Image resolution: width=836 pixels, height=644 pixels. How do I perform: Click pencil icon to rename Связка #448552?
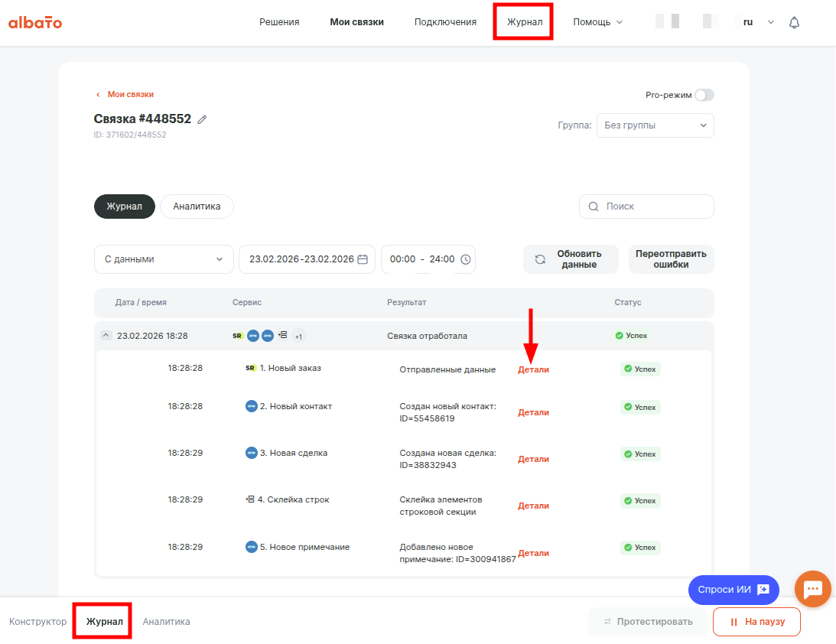pyautogui.click(x=202, y=119)
